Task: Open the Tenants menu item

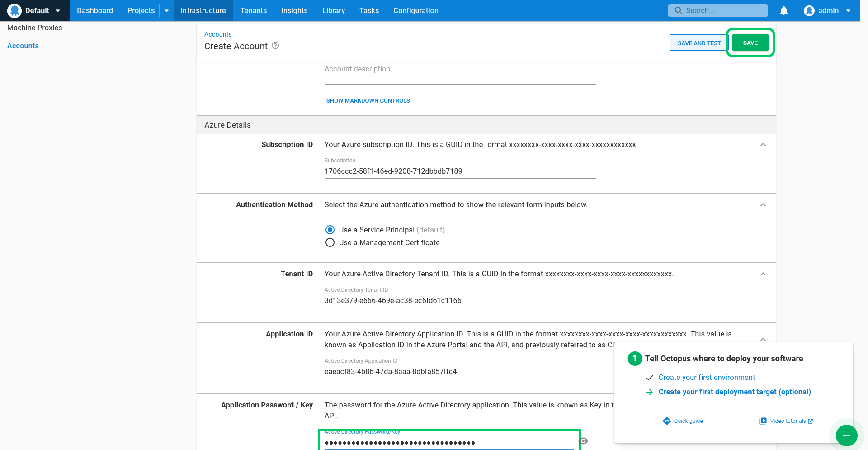Action: click(254, 10)
